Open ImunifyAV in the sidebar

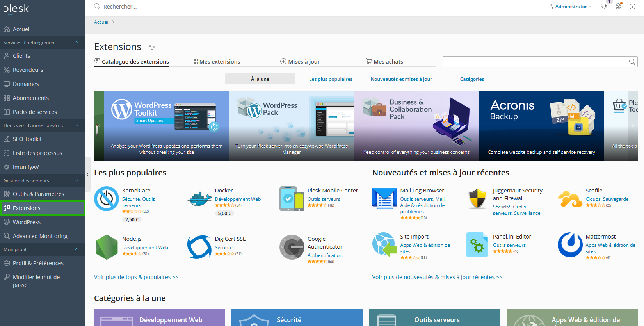pyautogui.click(x=43, y=167)
